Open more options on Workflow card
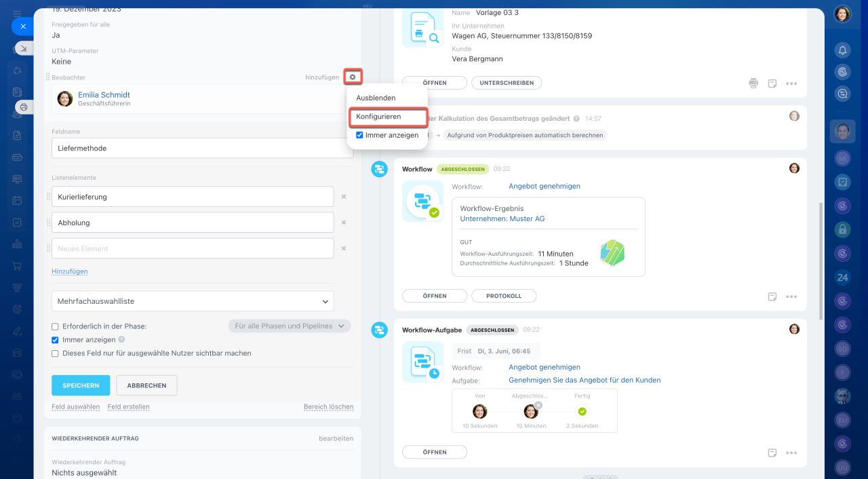868x479 pixels. click(x=791, y=296)
